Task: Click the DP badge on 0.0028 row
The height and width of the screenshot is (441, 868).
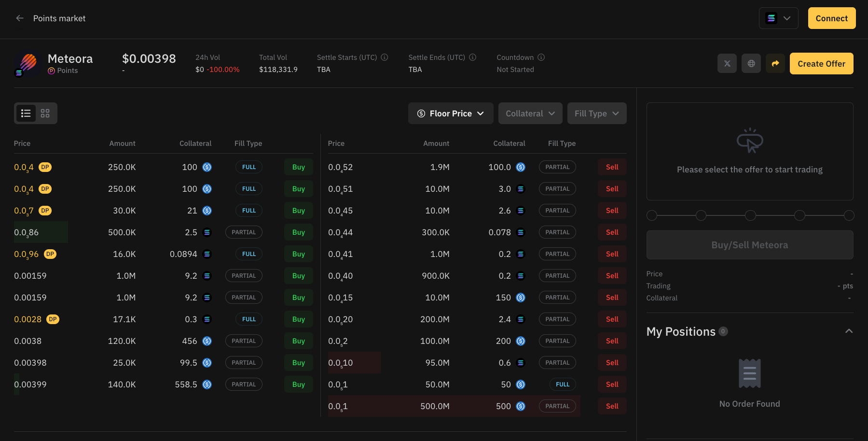Action: click(53, 319)
